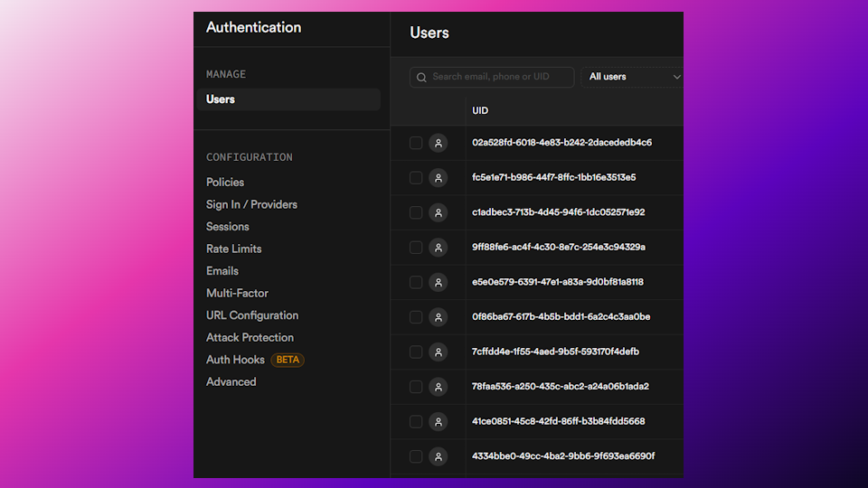Click UID 78faa536-a250-435c-abc2-a24a06b1ada2
Image resolution: width=868 pixels, height=488 pixels.
pyautogui.click(x=561, y=386)
